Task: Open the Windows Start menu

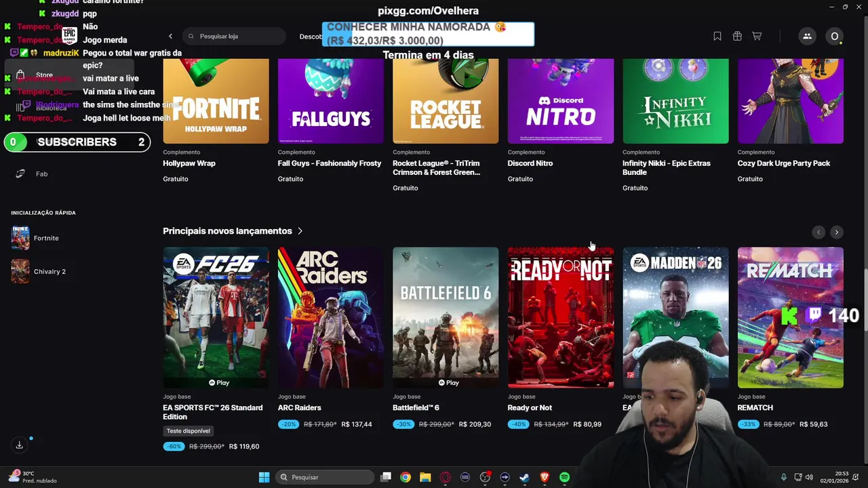Action: pos(264,477)
